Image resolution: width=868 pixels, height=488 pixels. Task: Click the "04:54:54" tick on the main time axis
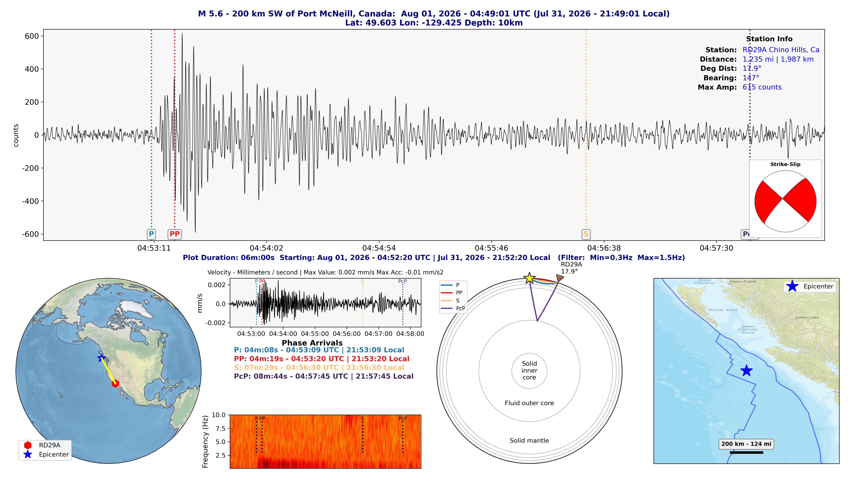379,248
